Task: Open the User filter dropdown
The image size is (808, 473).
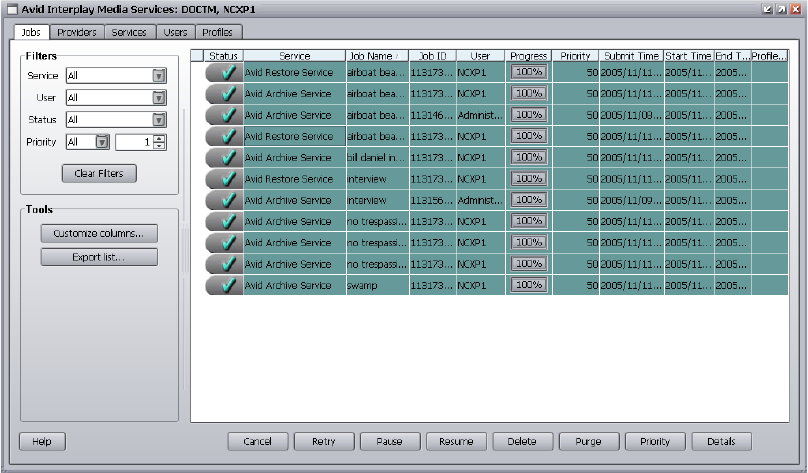Action: tap(159, 97)
